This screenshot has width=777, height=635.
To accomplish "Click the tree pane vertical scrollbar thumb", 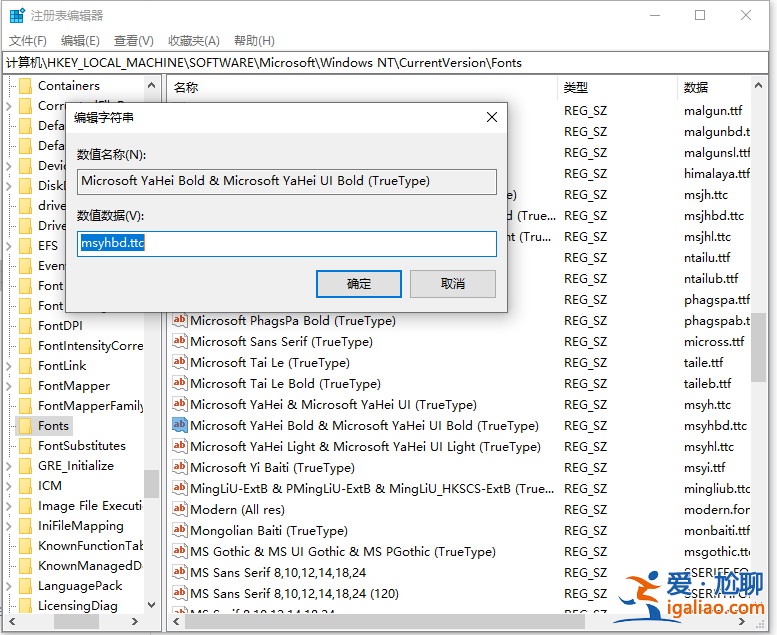I will (x=152, y=484).
